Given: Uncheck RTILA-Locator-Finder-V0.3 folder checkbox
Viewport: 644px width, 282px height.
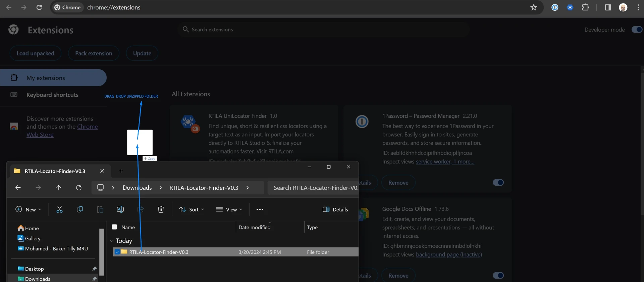Looking at the screenshot, I should pos(117,252).
